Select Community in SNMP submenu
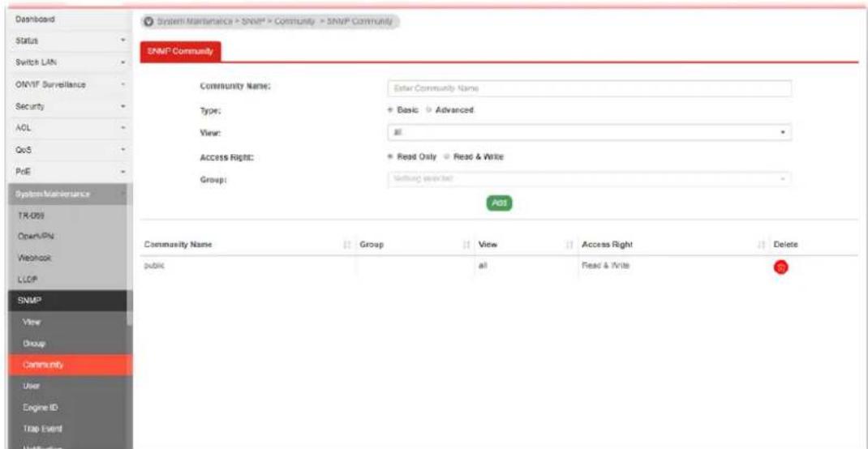 click(x=67, y=365)
